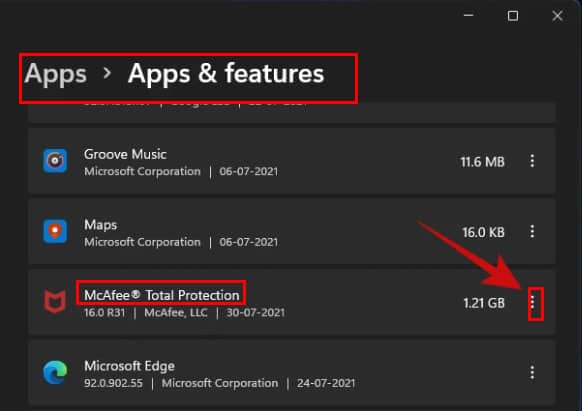Screen dimensions: 582x411
Task: Click the 24-07-2021 install date
Action: click(326, 383)
